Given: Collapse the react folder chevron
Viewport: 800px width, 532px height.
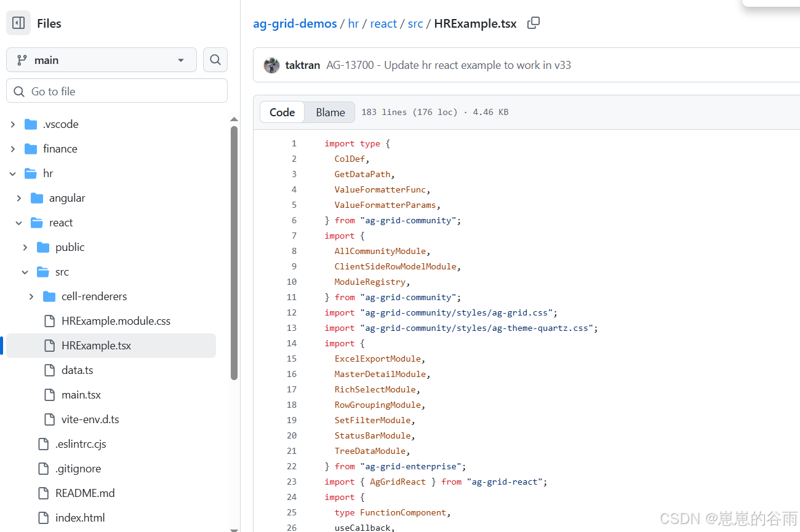Looking at the screenshot, I should point(19,223).
